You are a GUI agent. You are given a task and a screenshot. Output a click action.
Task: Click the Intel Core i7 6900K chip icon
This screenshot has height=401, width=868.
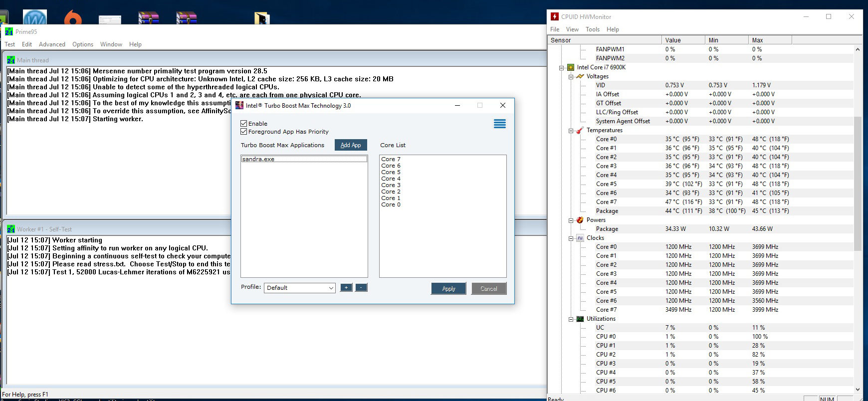pos(571,67)
